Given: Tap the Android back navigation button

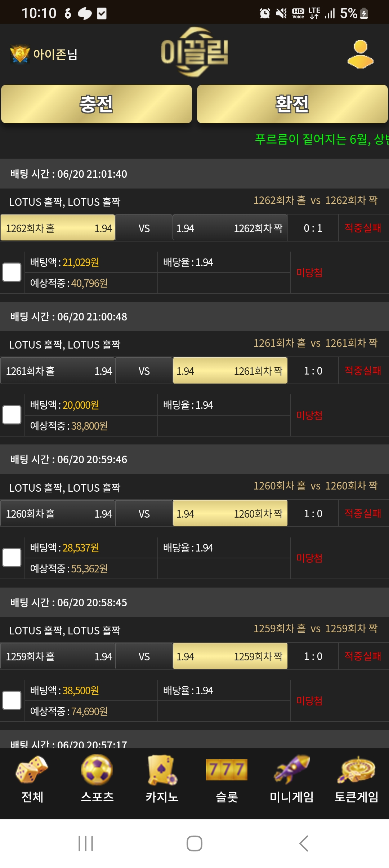Looking at the screenshot, I should coord(304,843).
